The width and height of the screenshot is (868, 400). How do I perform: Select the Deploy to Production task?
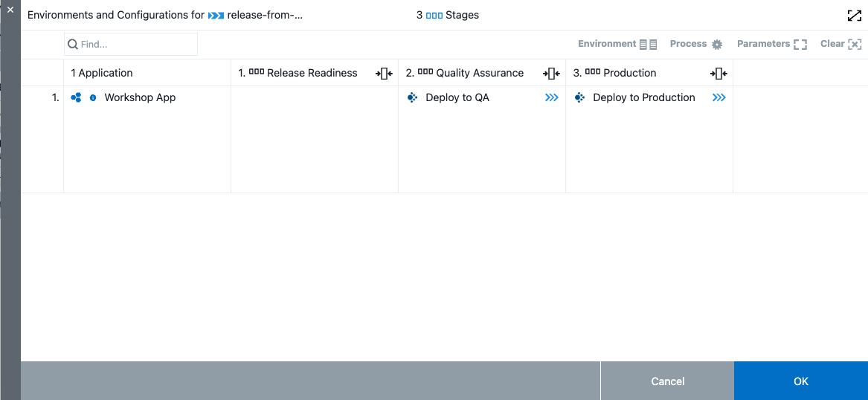click(x=644, y=98)
